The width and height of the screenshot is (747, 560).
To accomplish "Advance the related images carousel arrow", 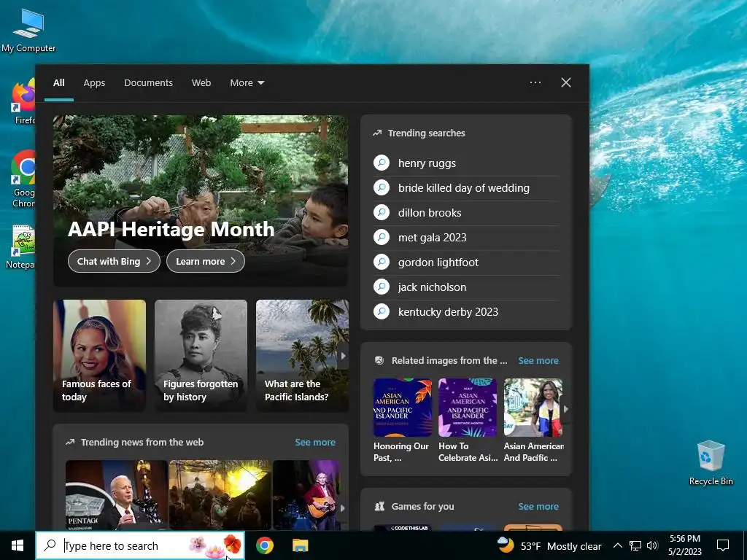I will [566, 408].
